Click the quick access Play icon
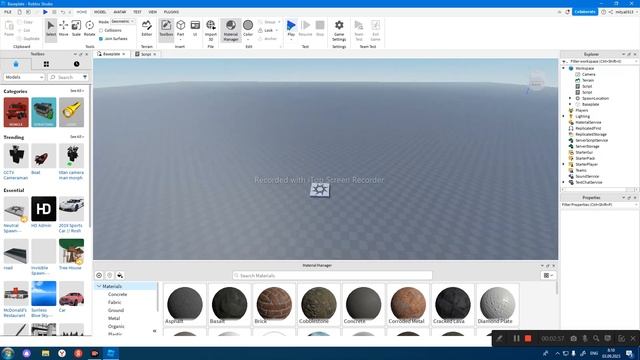The height and width of the screenshot is (360, 640). point(45,12)
